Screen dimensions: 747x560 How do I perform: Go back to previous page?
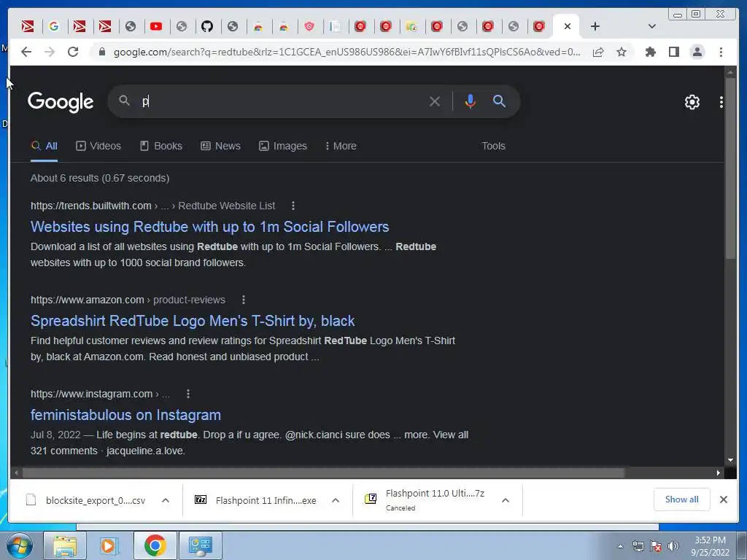(x=26, y=52)
